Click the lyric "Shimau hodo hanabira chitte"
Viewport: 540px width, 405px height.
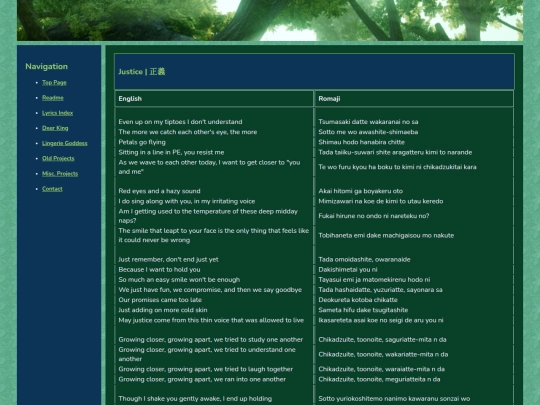click(361, 142)
